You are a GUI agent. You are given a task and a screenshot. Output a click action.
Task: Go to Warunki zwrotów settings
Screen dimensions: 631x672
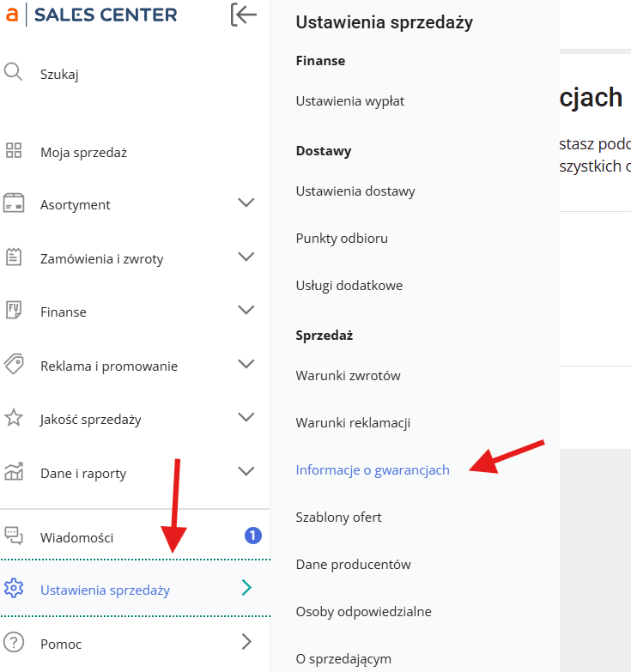click(x=348, y=376)
